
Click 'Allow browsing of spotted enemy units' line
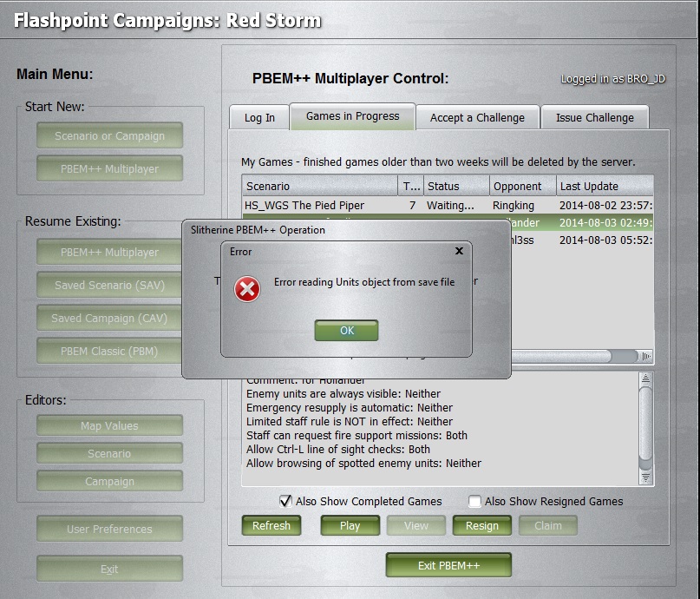(x=363, y=463)
